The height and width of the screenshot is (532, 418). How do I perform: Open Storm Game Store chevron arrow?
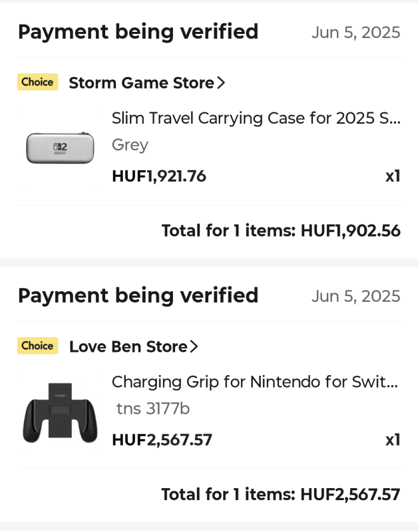click(x=221, y=82)
